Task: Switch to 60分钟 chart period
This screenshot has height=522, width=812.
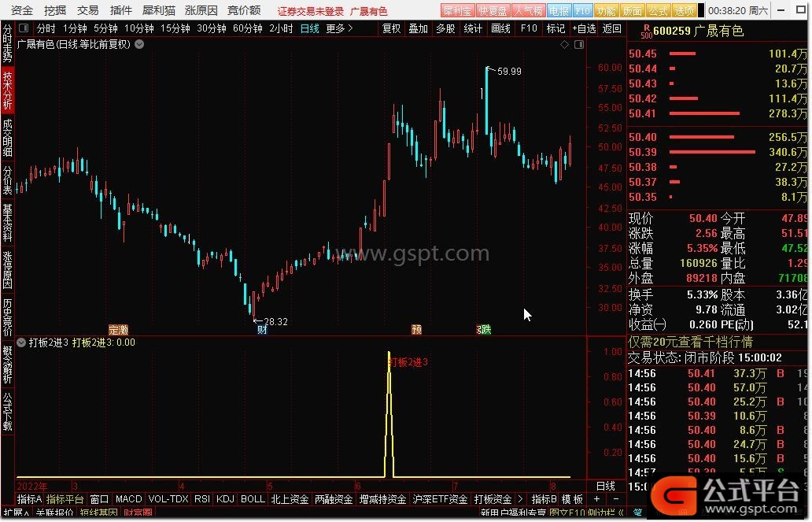Action: point(248,28)
